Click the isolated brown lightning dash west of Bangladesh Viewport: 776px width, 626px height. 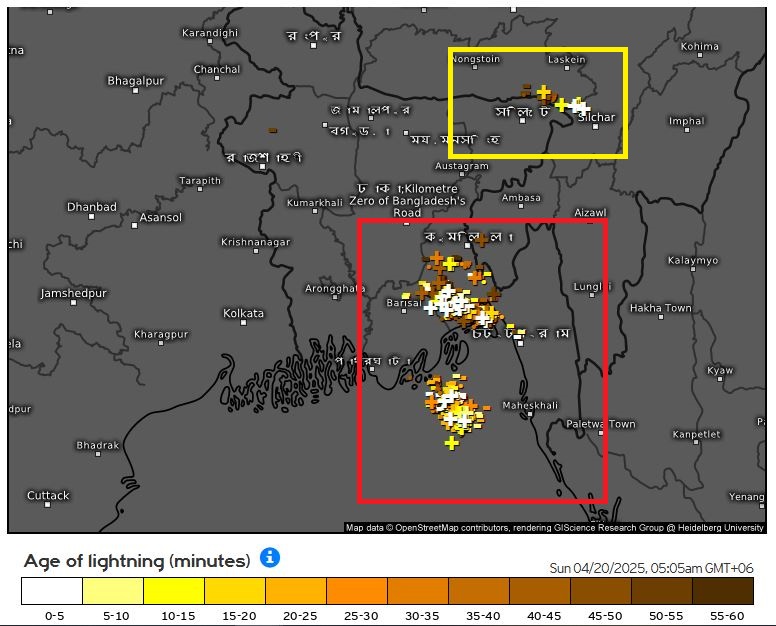point(272,130)
